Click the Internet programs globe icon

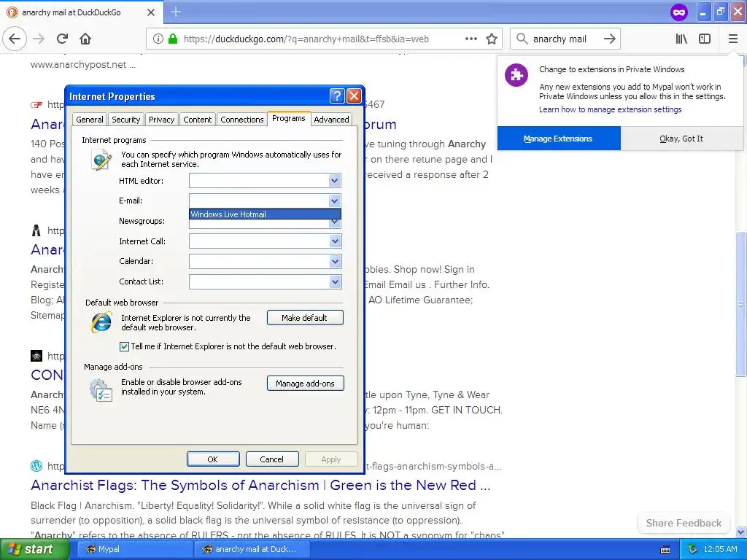point(101,160)
